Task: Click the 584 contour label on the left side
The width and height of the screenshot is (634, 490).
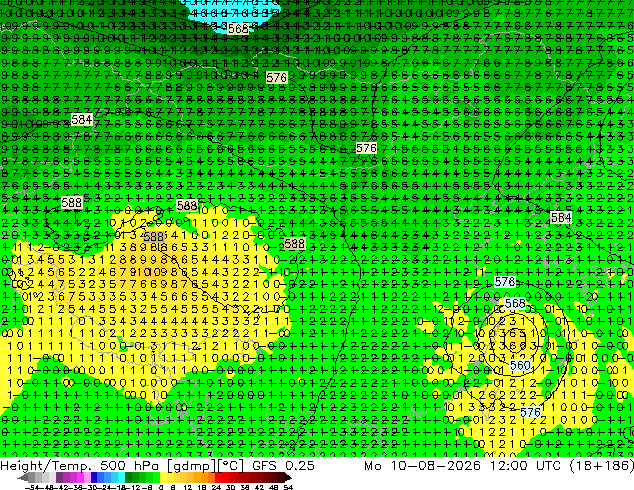Action: click(x=81, y=120)
